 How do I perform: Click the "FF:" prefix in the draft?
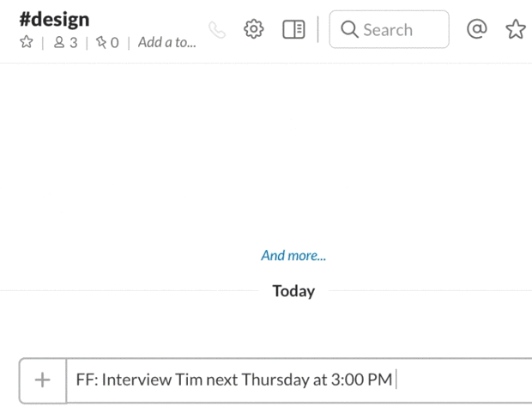click(x=87, y=380)
